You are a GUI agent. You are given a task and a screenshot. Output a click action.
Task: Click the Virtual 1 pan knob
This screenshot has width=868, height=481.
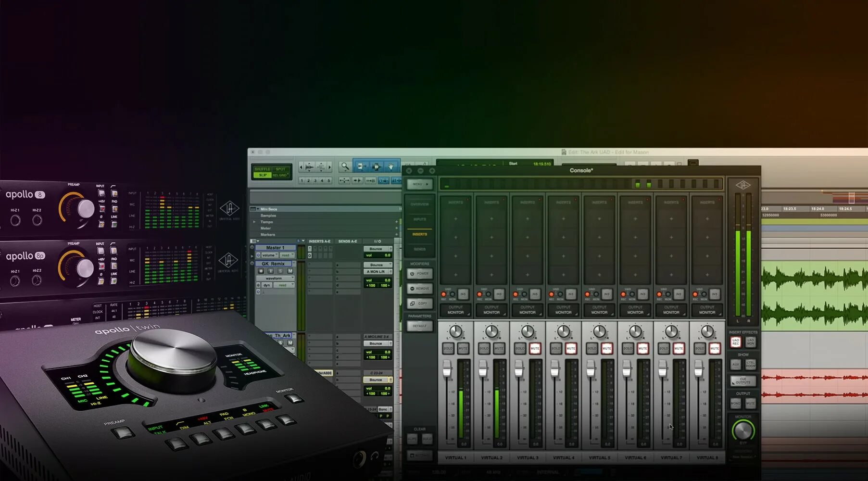click(455, 331)
